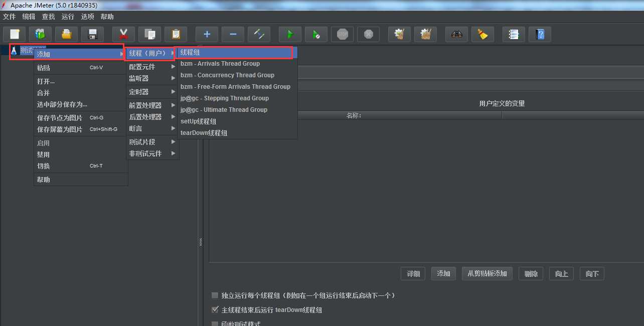Expand the 监听器 submenu

pyautogui.click(x=152, y=78)
